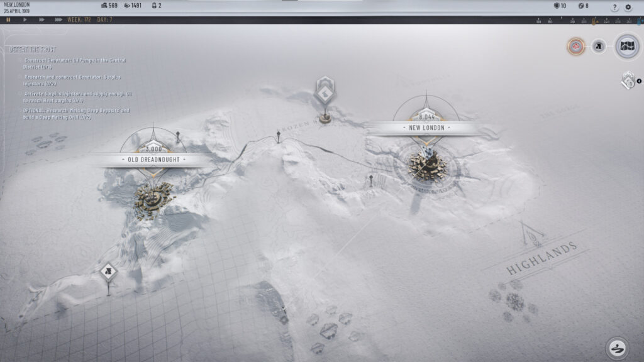Click the orange thermometer marker on the timeline
The width and height of the screenshot is (644, 362).
pos(594,21)
